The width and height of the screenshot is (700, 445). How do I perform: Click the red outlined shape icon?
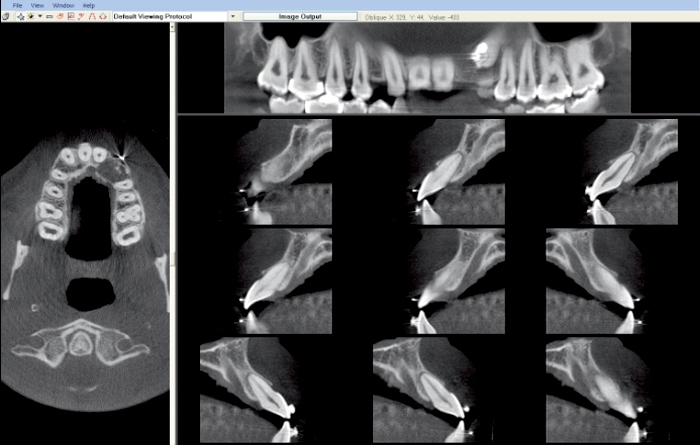click(103, 17)
